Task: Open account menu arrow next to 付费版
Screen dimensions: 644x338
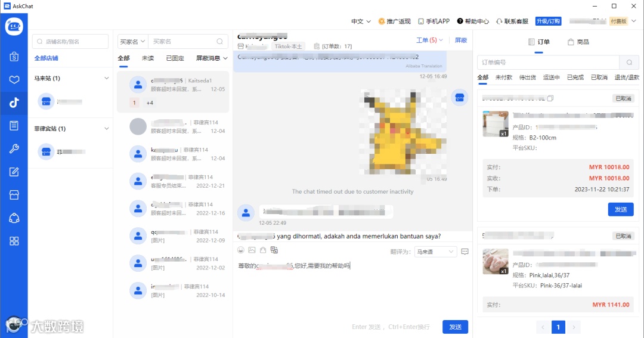Action: 634,21
